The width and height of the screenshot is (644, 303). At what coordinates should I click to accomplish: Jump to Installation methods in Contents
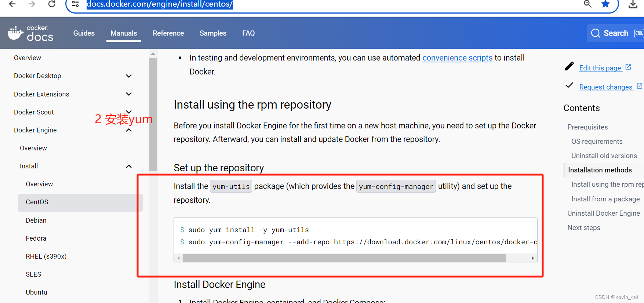point(600,170)
